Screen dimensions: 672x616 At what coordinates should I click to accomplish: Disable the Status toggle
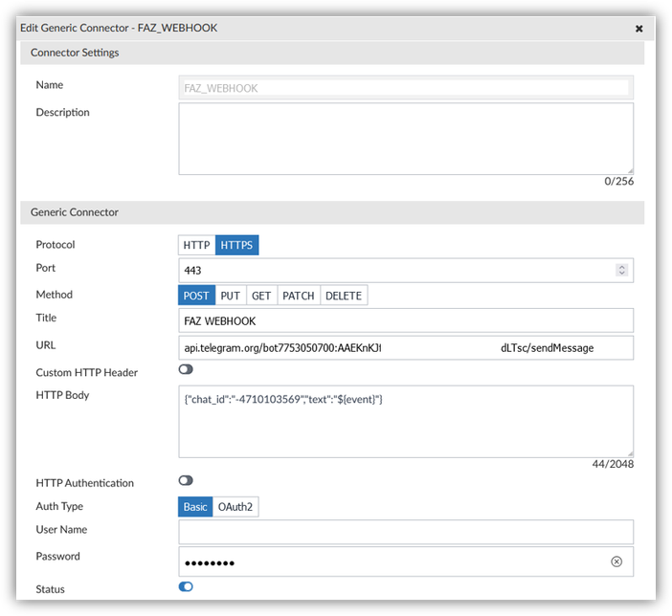[x=186, y=586]
